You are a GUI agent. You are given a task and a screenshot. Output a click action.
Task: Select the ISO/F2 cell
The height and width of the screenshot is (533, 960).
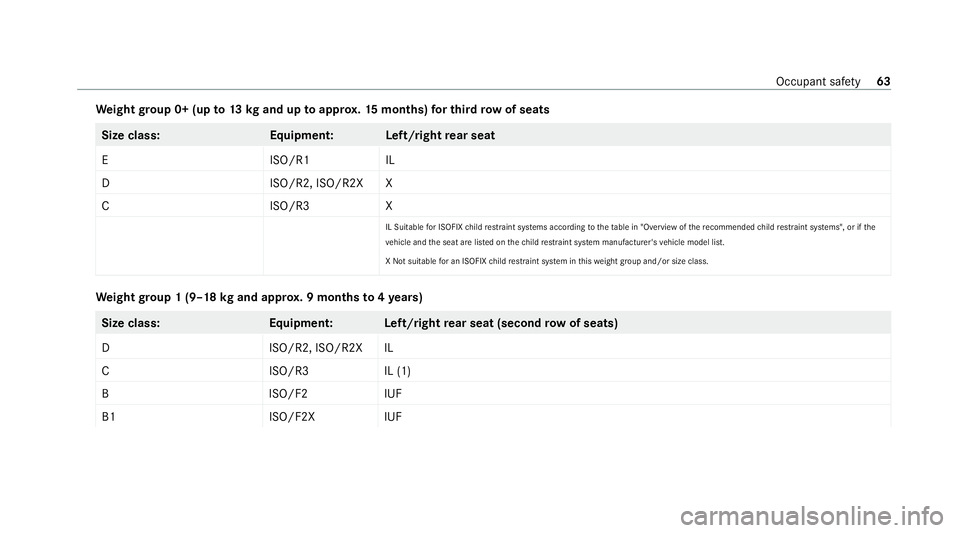coord(287,394)
